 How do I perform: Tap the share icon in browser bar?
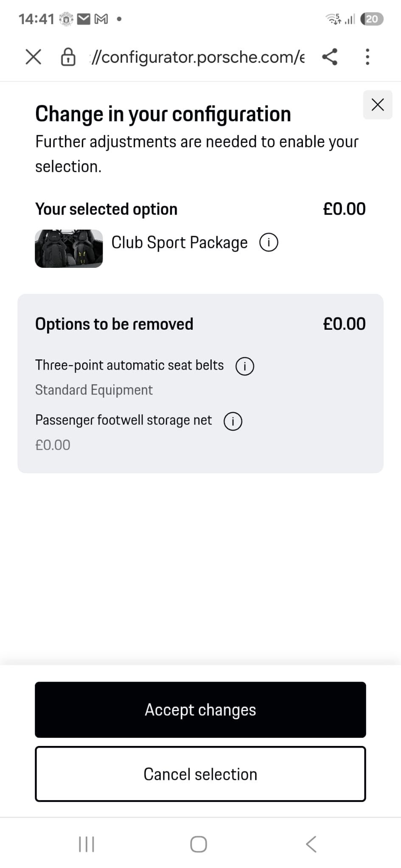330,57
